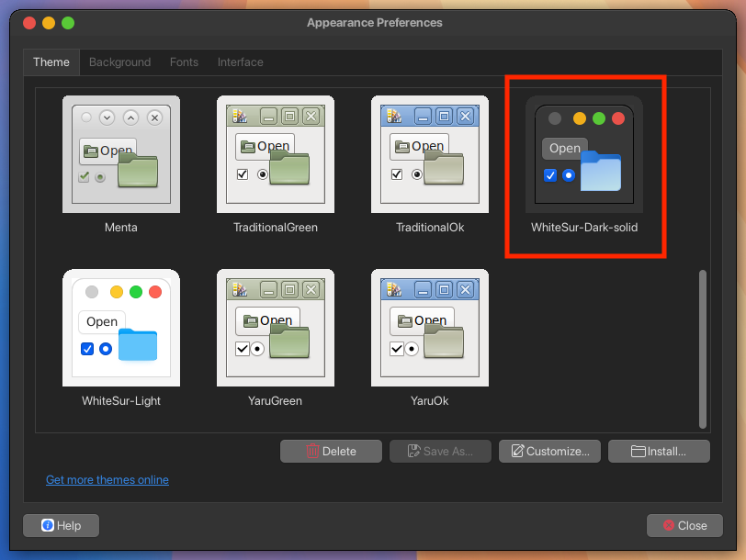This screenshot has height=560, width=746.
Task: Click the pencil icon on Customize button
Action: pyautogui.click(x=517, y=452)
